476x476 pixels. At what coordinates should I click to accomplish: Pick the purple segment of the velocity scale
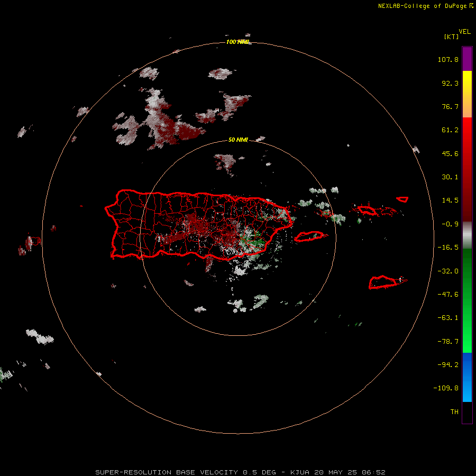coord(467,59)
